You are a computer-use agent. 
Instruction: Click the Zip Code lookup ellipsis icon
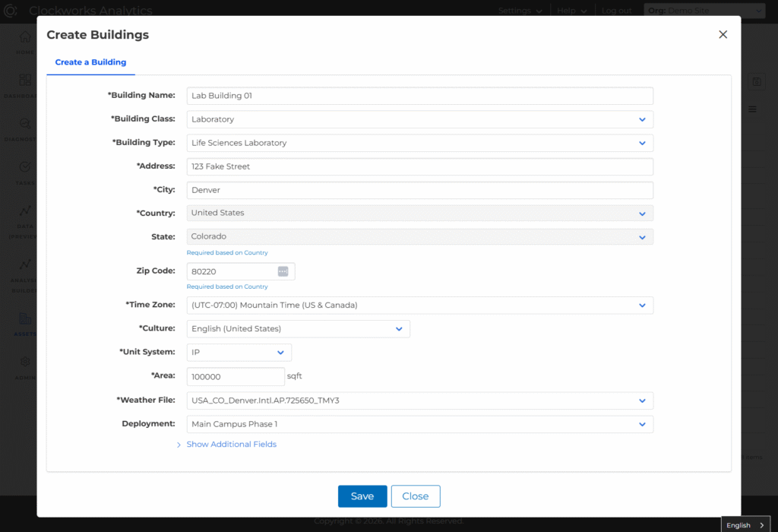click(283, 271)
